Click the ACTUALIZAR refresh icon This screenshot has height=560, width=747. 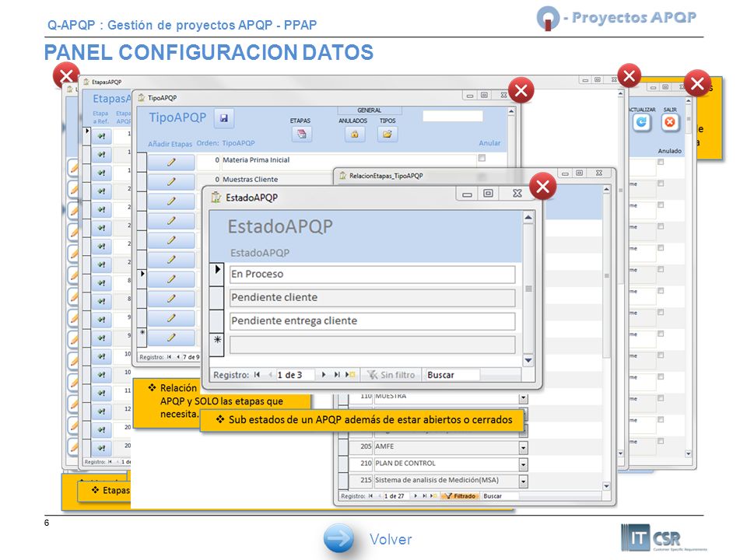642,123
